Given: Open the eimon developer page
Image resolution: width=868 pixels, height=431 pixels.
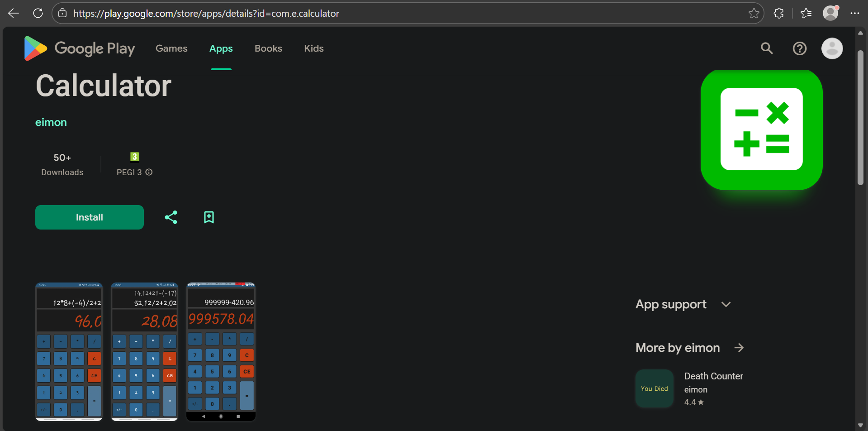Looking at the screenshot, I should [51, 122].
